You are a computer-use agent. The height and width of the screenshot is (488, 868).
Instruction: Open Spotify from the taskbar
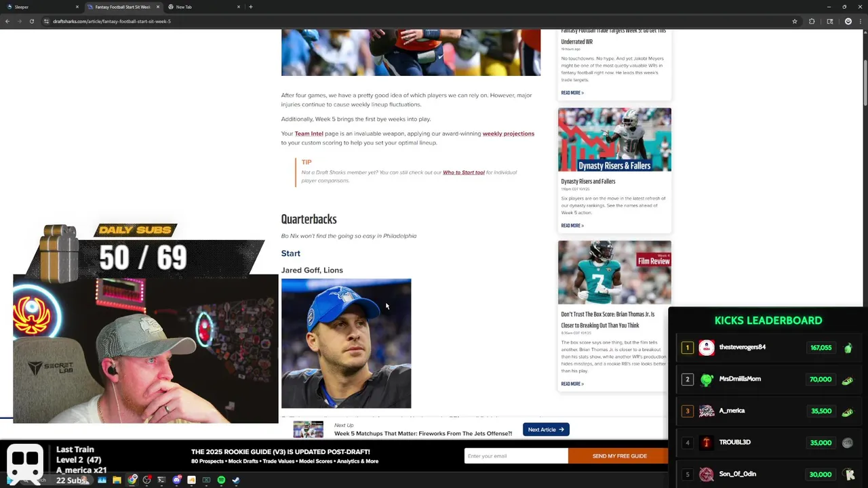coord(221,480)
